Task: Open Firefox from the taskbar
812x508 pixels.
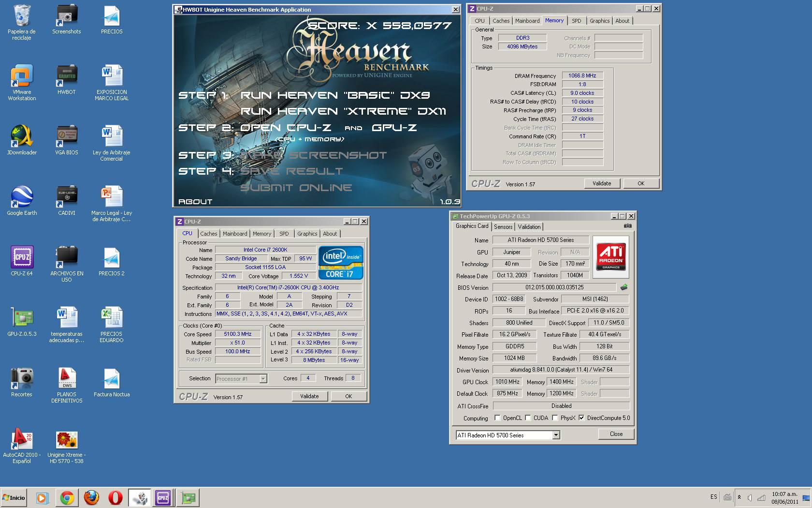Action: point(91,497)
